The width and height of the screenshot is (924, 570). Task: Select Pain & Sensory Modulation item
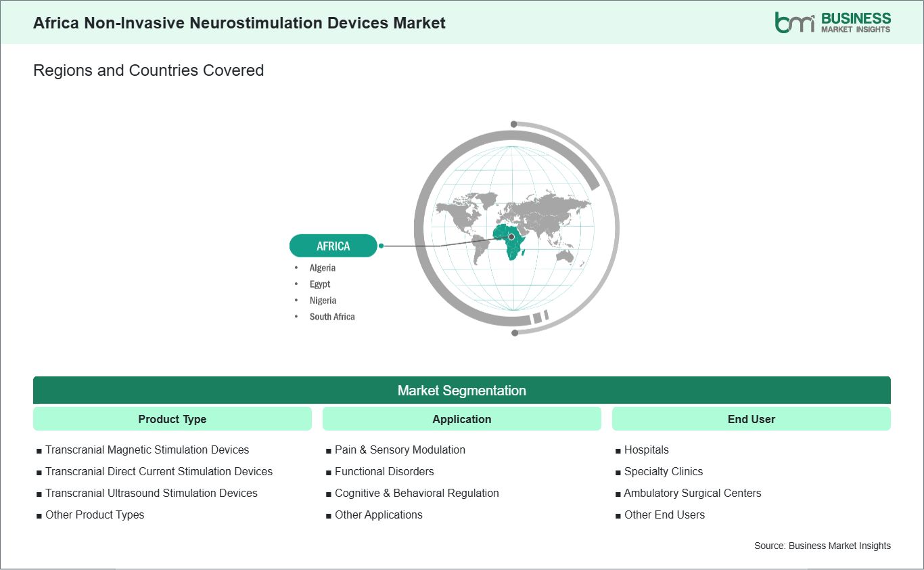click(400, 450)
